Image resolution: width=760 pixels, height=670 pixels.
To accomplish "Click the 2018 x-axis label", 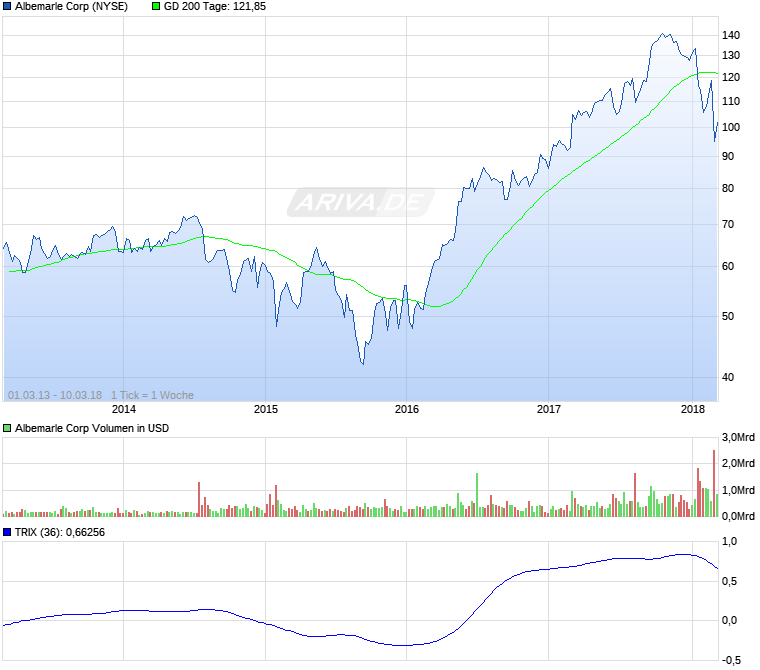I will click(x=693, y=410).
